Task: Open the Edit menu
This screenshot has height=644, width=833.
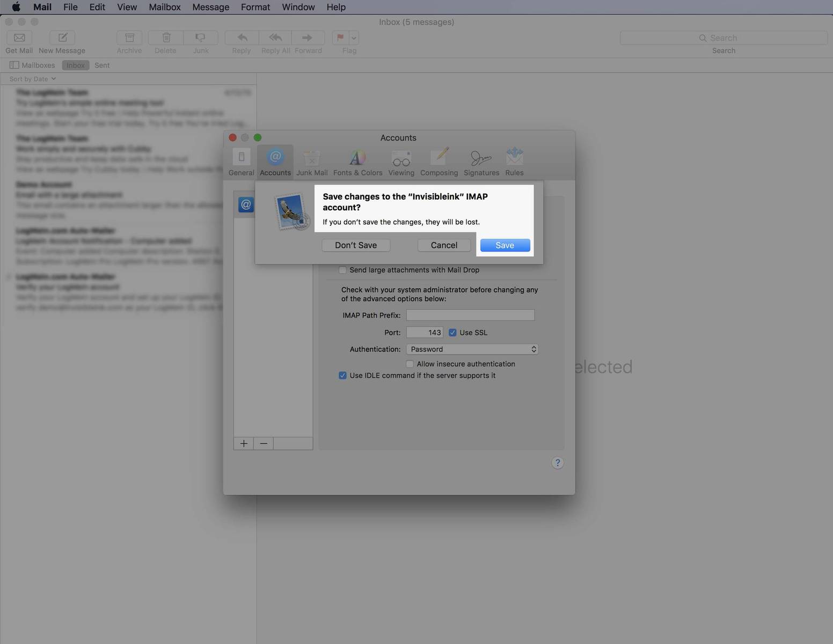Action: coord(97,7)
